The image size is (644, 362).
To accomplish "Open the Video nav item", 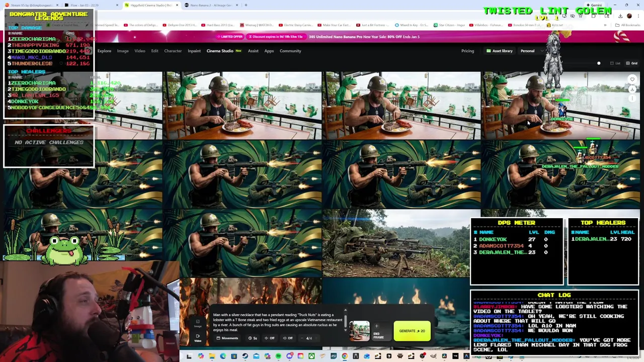I will (x=140, y=51).
